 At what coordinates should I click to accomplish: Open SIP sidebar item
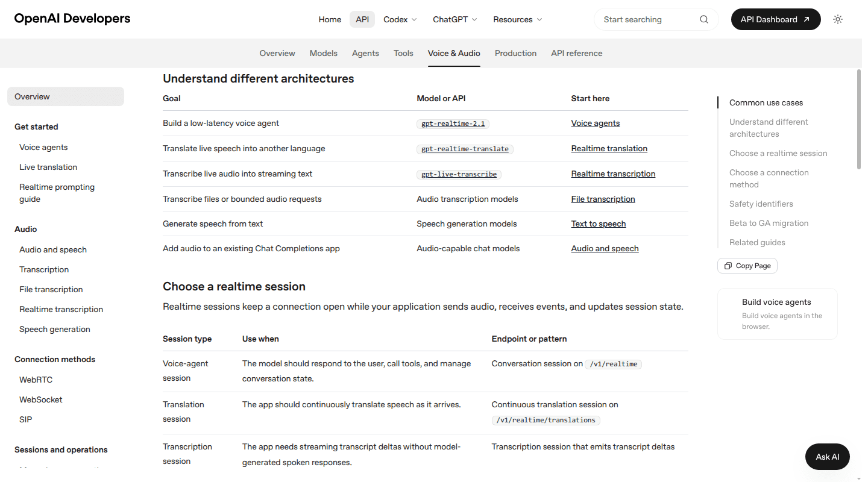(26, 419)
